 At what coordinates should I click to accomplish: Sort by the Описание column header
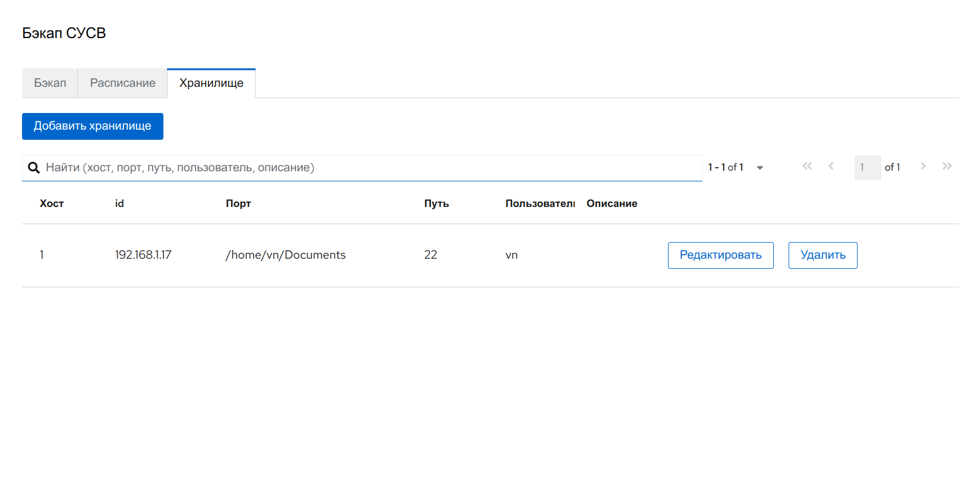coord(612,203)
